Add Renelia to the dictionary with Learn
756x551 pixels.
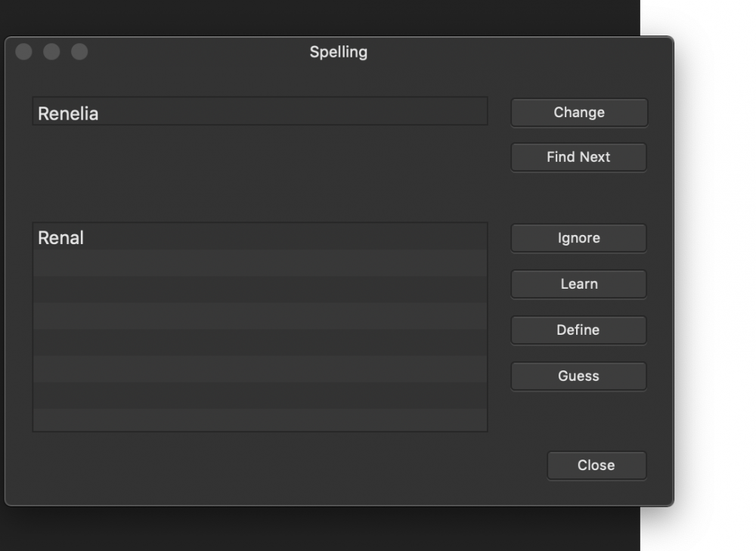(x=578, y=283)
